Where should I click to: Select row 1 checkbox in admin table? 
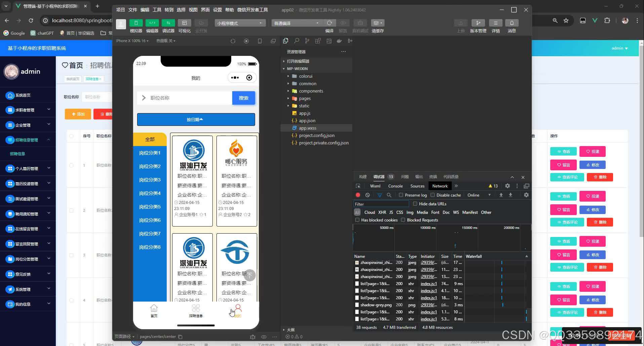coord(71,165)
